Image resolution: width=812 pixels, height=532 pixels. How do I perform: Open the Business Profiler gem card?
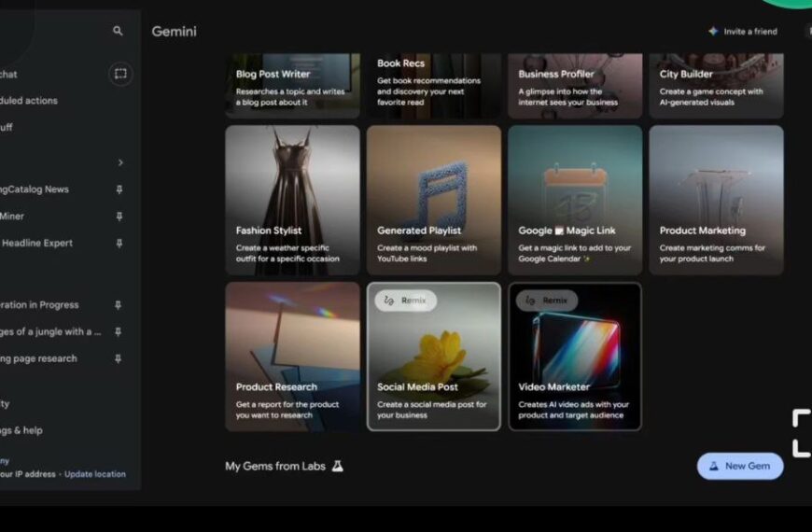point(575,86)
